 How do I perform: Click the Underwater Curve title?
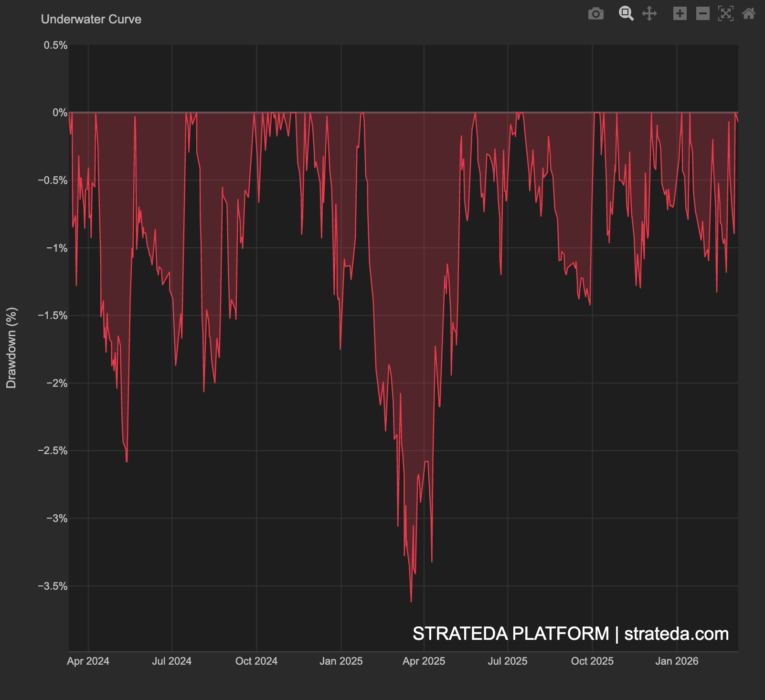tap(91, 20)
